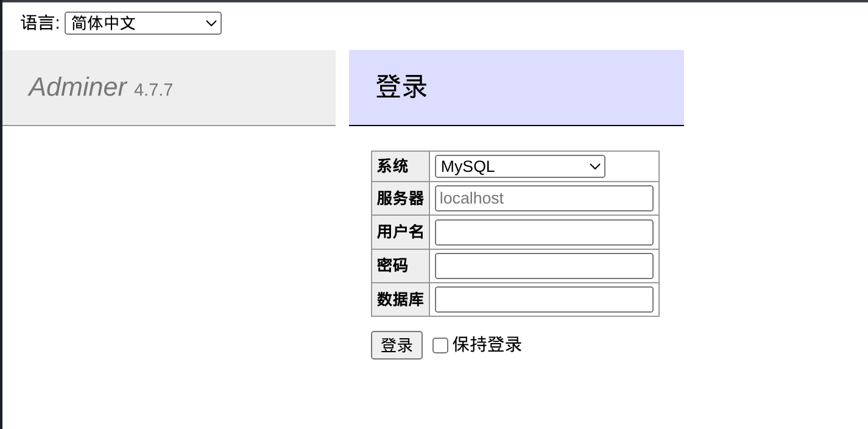Click the 用户名 row label
Screen dimensions: 868x429
click(x=400, y=232)
